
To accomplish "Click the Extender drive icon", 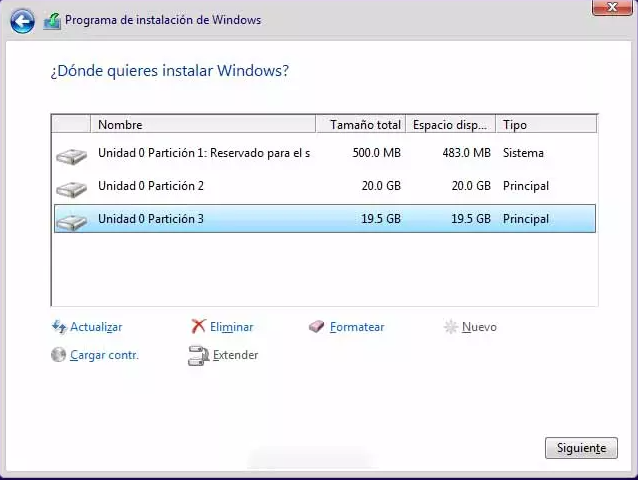I will [198, 356].
